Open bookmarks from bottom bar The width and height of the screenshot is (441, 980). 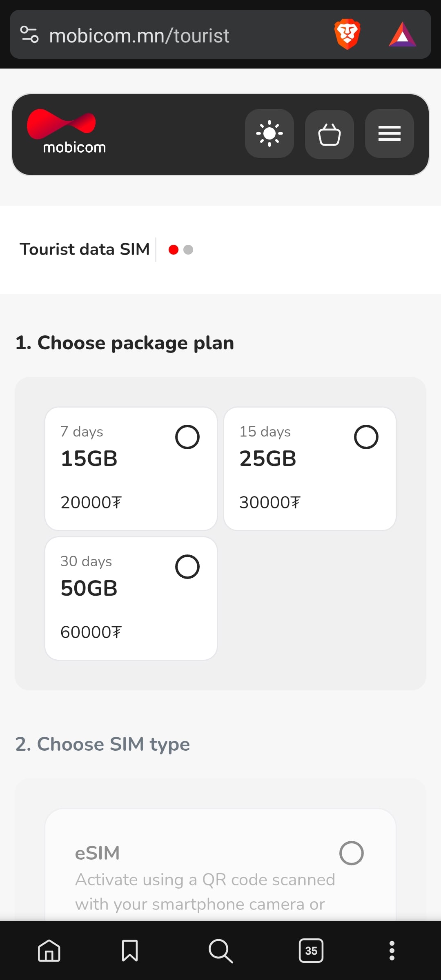[x=130, y=951]
